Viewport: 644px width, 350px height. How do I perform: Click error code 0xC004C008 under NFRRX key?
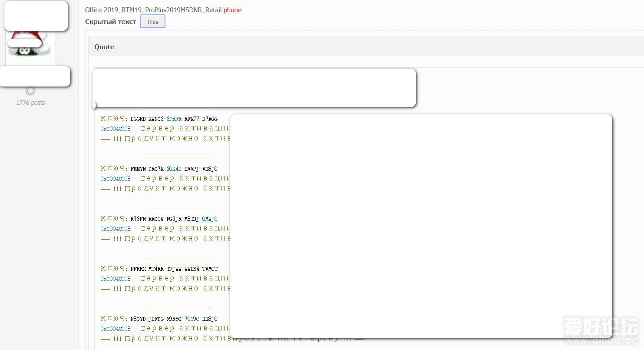coord(116,279)
